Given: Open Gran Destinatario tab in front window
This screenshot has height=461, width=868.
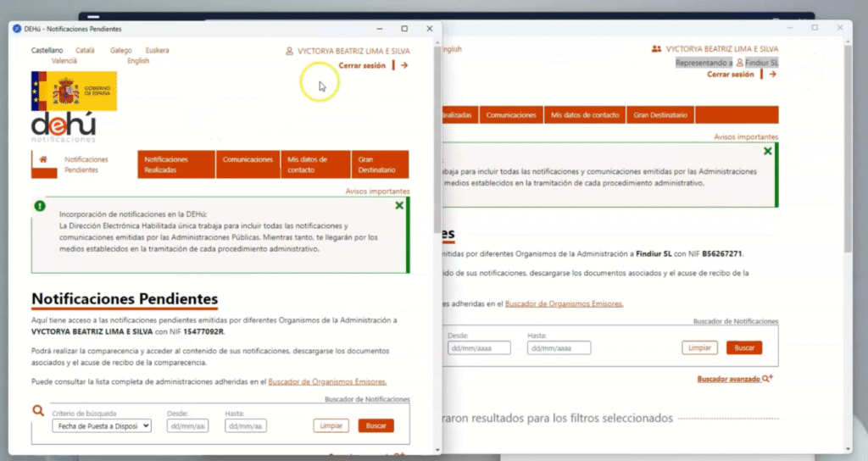Looking at the screenshot, I should click(381, 164).
